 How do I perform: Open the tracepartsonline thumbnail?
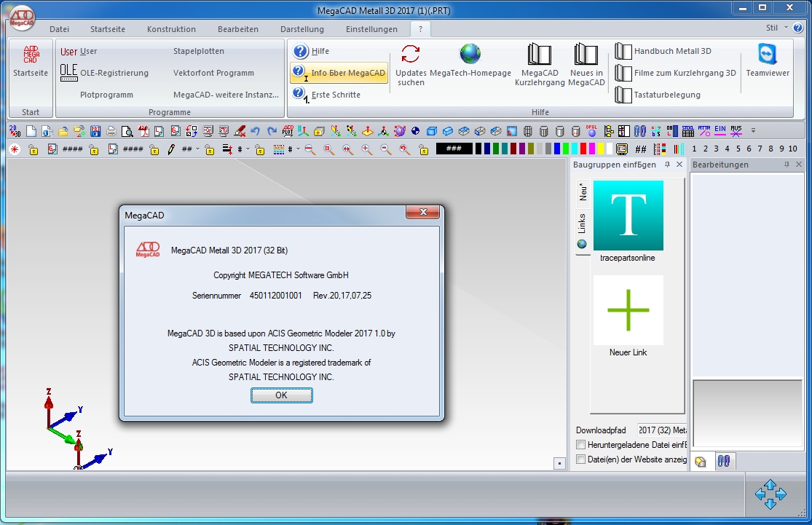pyautogui.click(x=628, y=216)
